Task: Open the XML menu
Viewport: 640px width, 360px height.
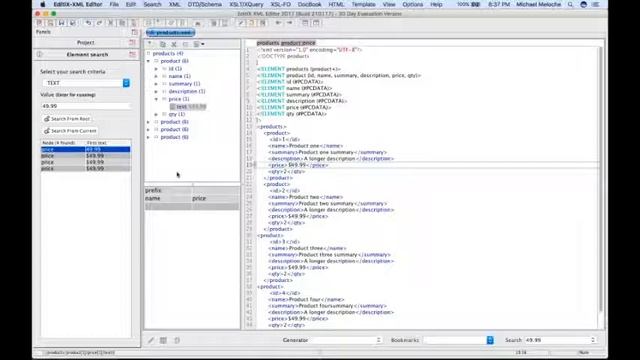Action: click(x=174, y=4)
